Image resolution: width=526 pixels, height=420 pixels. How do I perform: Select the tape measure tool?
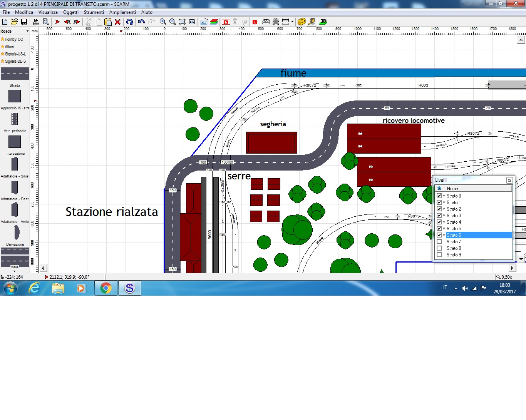click(312, 22)
